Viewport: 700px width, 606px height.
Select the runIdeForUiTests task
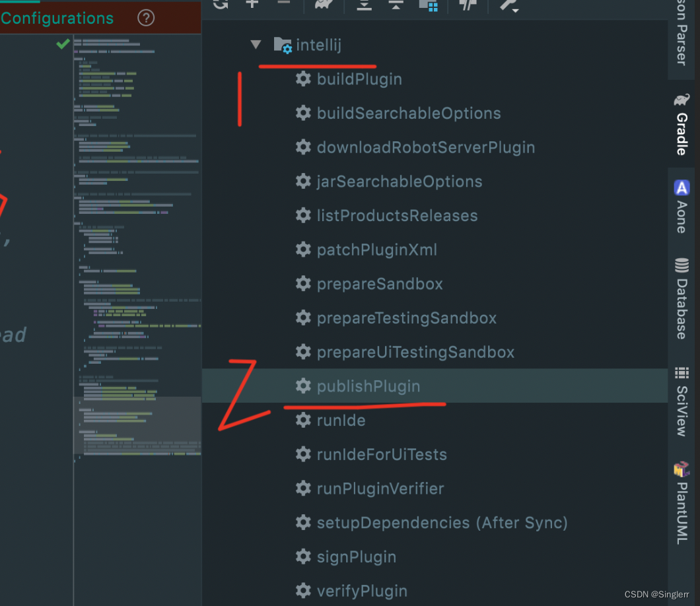point(382,454)
